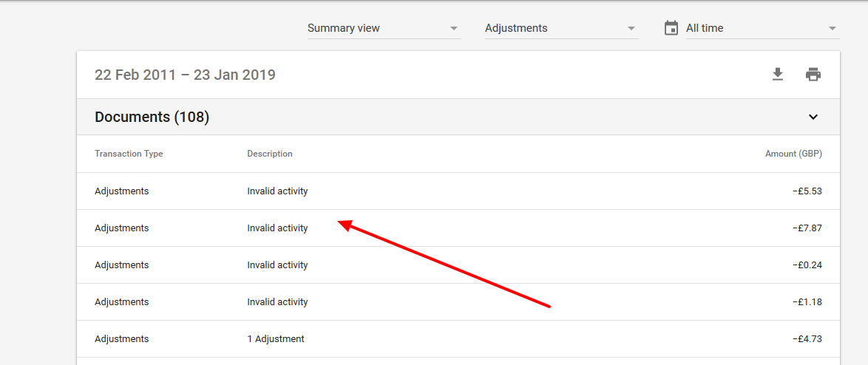Open the Summary view dropdown

384,28
